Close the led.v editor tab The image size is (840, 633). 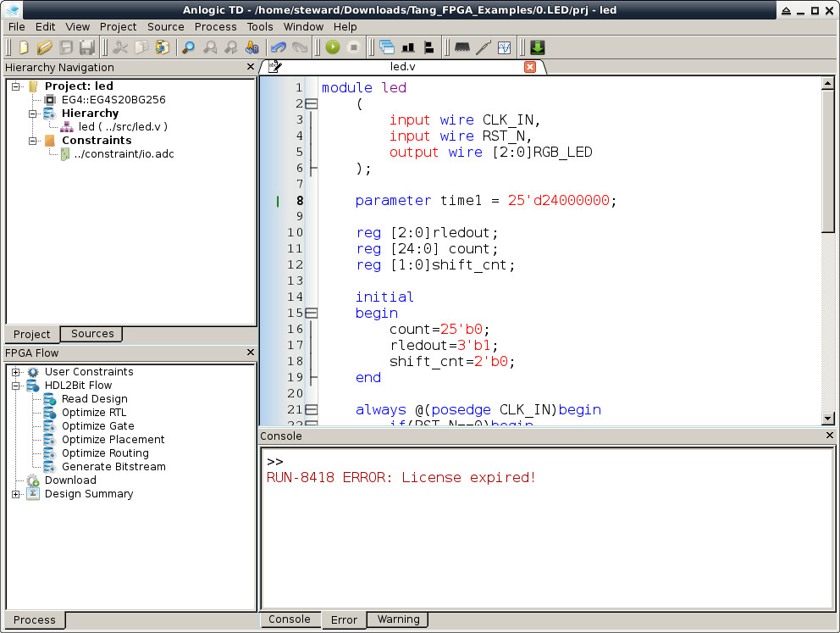tap(530, 67)
